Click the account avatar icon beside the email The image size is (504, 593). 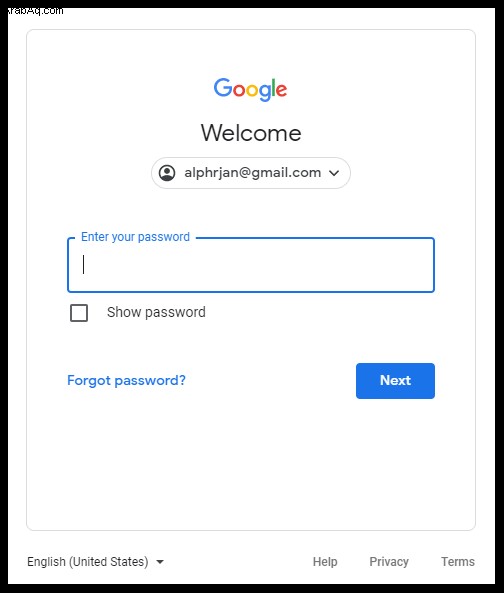pos(167,173)
